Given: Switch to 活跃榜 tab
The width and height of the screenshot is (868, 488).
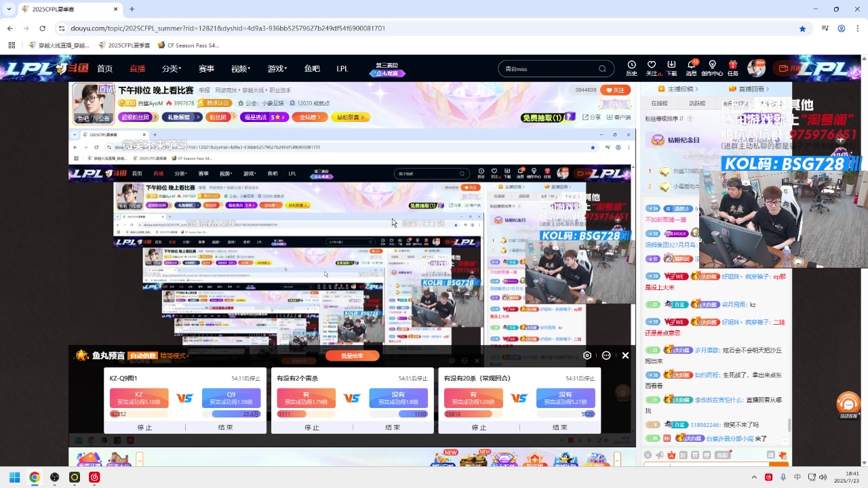Looking at the screenshot, I should click(x=696, y=104).
